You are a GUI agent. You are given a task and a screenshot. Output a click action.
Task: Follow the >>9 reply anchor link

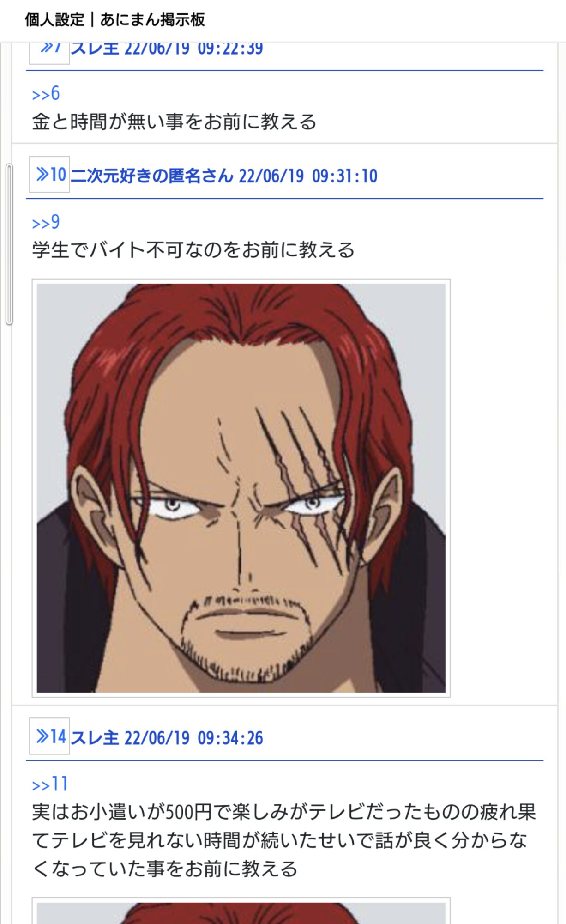(46, 222)
